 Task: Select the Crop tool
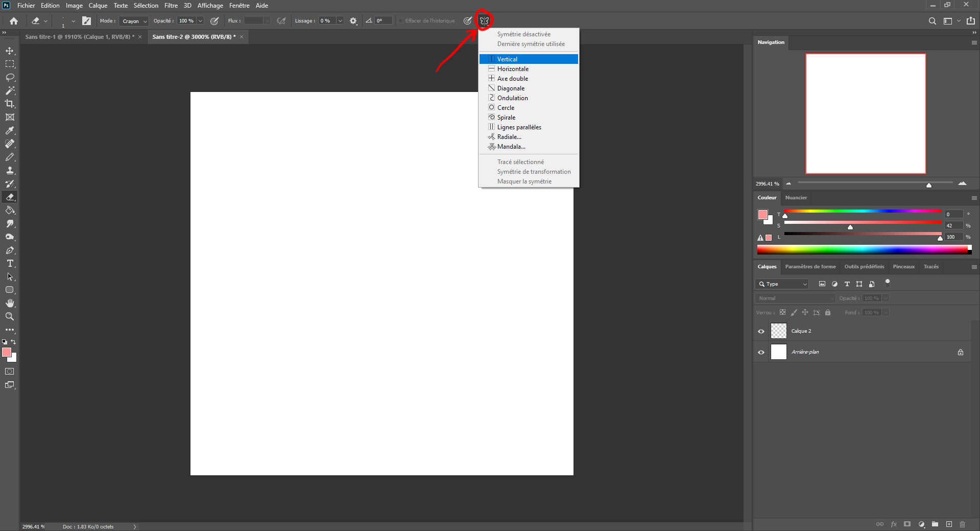coord(10,104)
